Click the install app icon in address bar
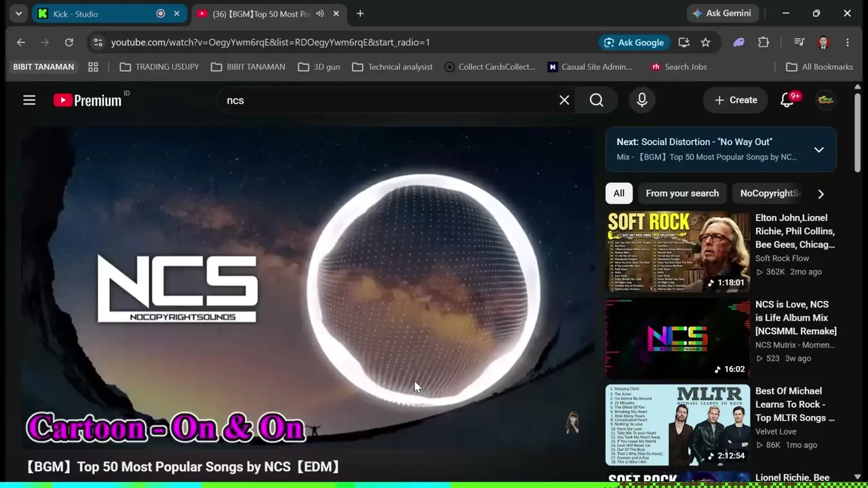 (684, 43)
